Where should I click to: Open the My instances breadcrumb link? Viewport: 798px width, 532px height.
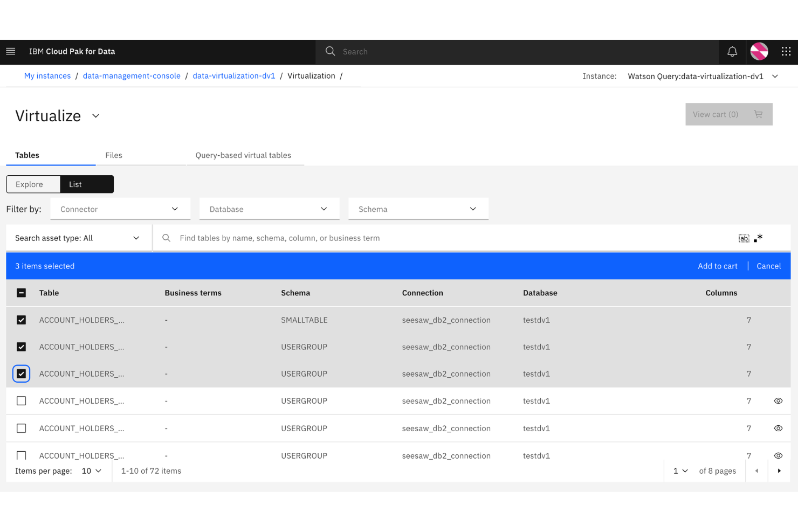[x=47, y=76]
